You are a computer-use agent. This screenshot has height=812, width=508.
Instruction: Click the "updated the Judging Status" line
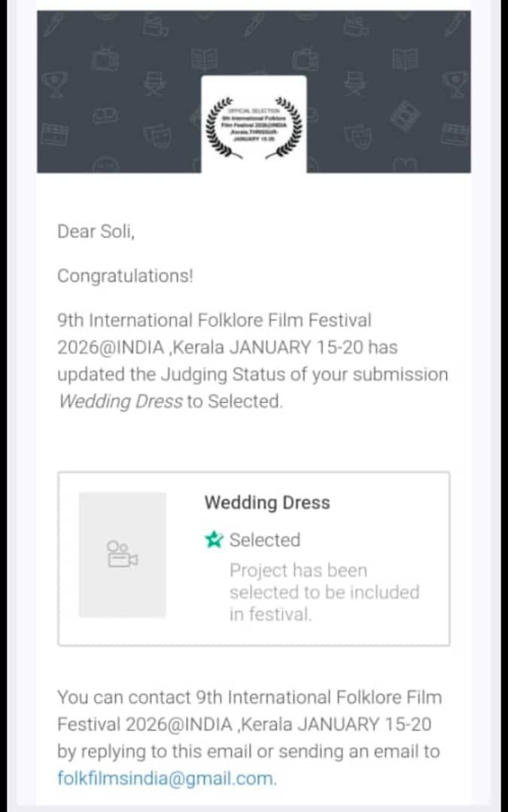pyautogui.click(x=252, y=374)
